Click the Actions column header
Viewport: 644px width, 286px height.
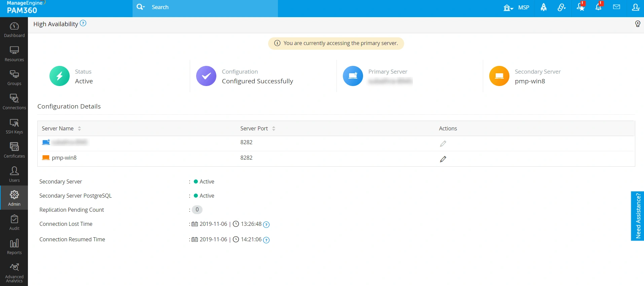pyautogui.click(x=448, y=128)
